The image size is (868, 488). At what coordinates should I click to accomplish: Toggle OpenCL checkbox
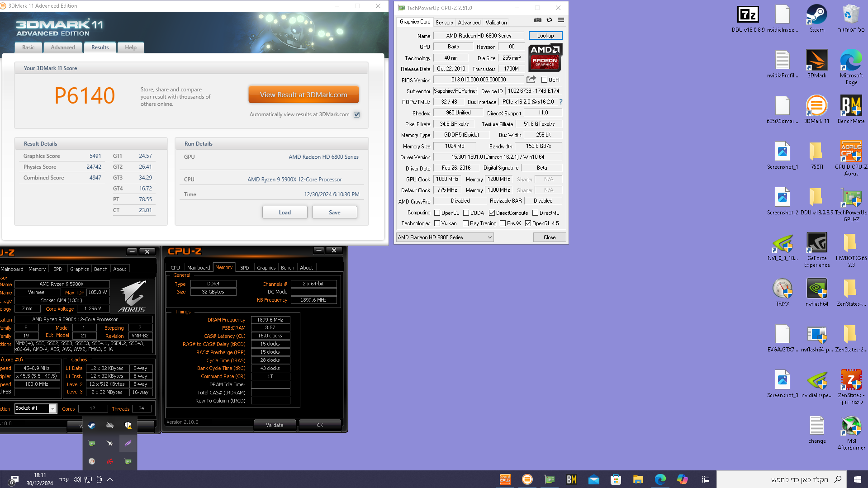pyautogui.click(x=437, y=213)
